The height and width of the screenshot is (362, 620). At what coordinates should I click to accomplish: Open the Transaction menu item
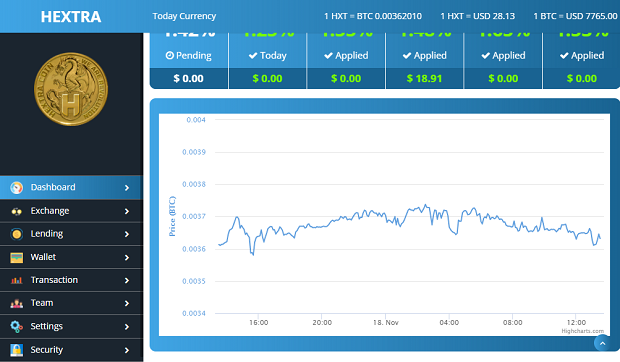(x=71, y=280)
